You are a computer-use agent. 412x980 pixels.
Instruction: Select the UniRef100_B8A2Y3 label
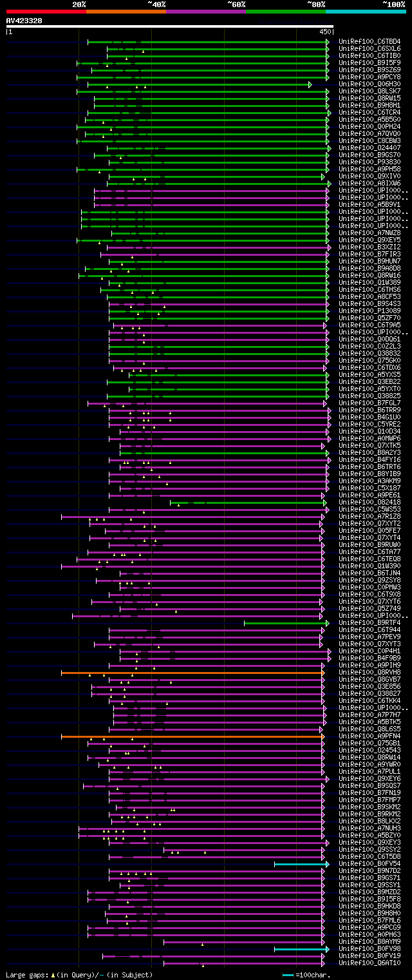click(x=370, y=452)
